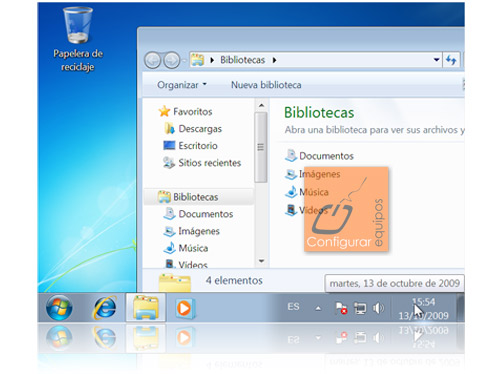
Task: Click the Imágenes library icon in the main pane
Action: (x=291, y=174)
